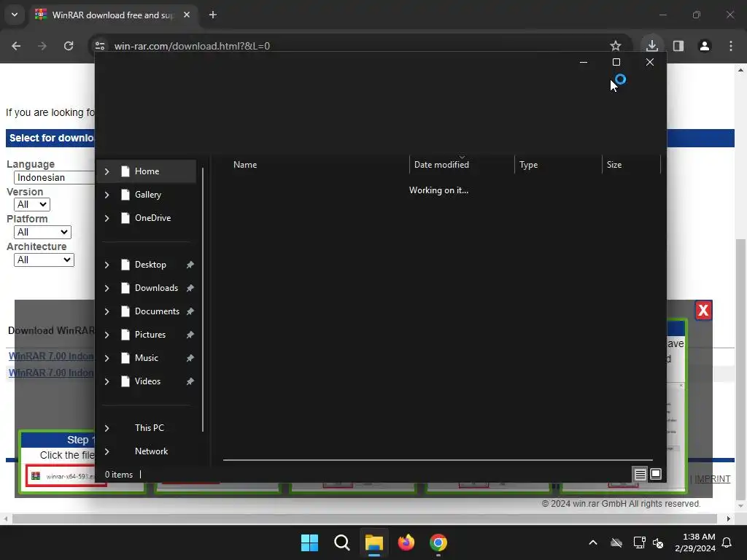The height and width of the screenshot is (560, 747).
Task: Expand the OneDrive tree node chevron
Action: coord(107,218)
